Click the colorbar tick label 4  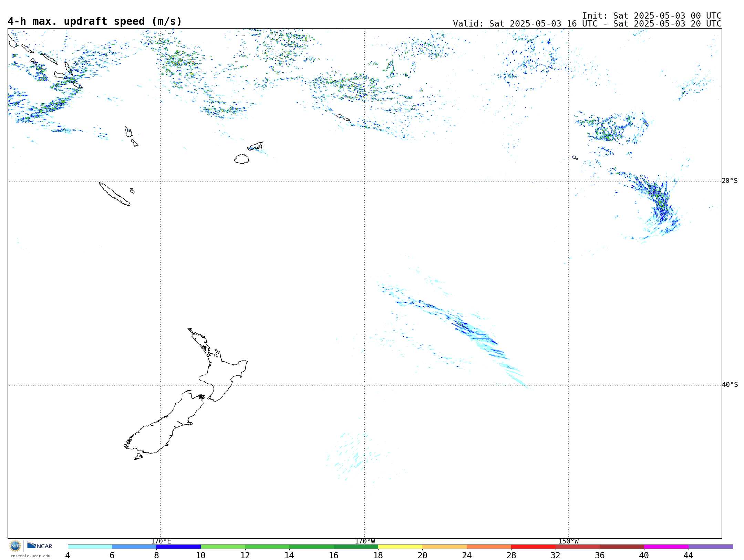[x=68, y=555]
